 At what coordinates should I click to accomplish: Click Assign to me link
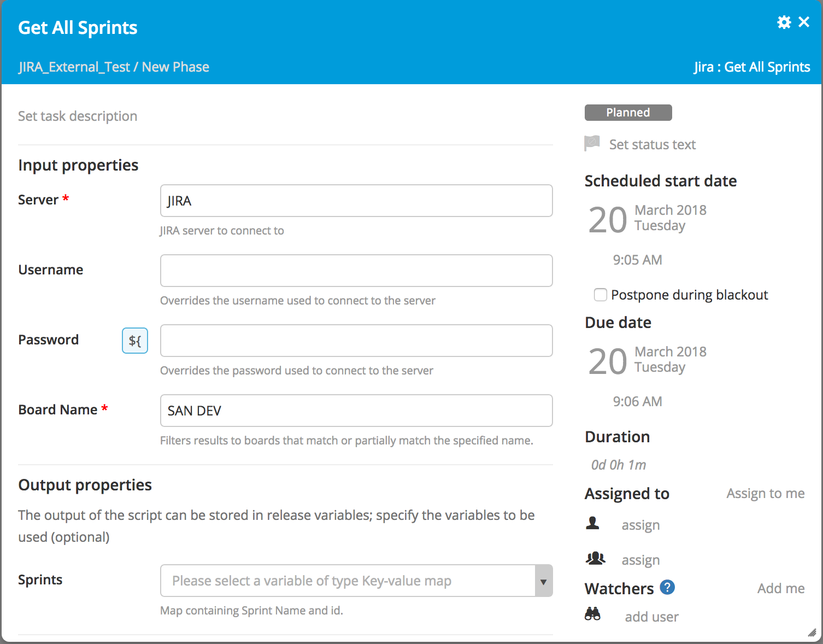coord(766,493)
